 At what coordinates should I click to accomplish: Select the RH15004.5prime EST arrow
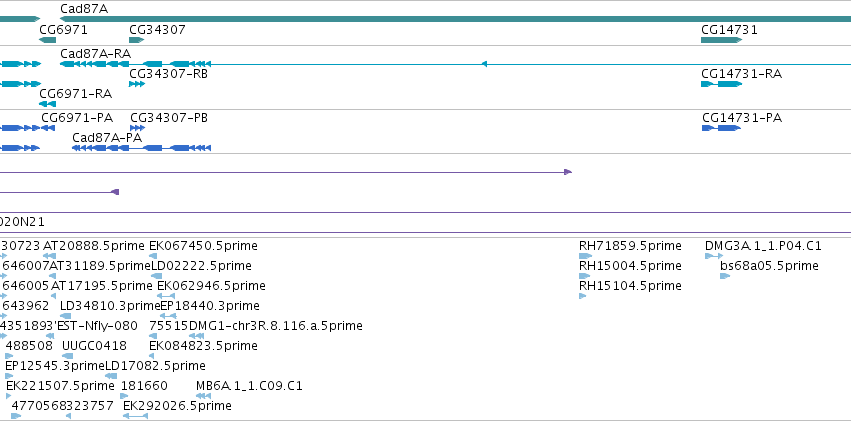pos(585,276)
